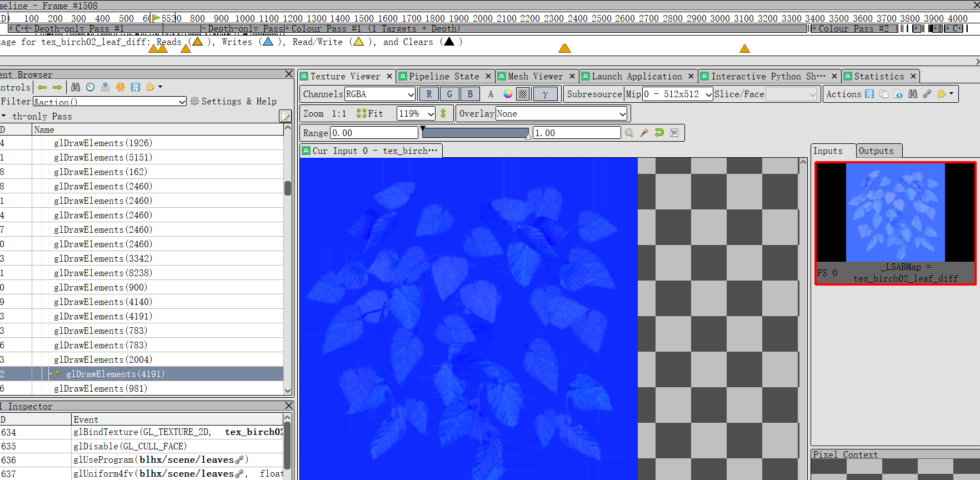
Task: Click the clock icon to time action durations
Action: pos(90,87)
